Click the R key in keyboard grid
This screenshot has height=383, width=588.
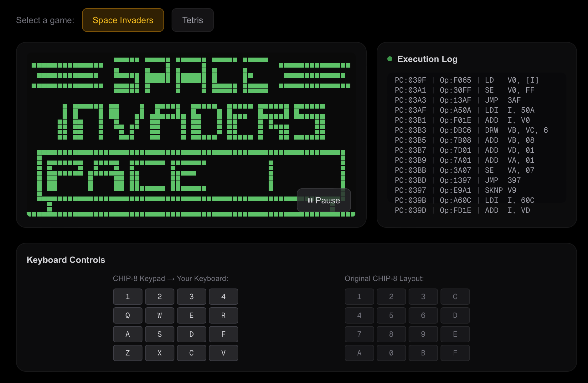(x=223, y=315)
